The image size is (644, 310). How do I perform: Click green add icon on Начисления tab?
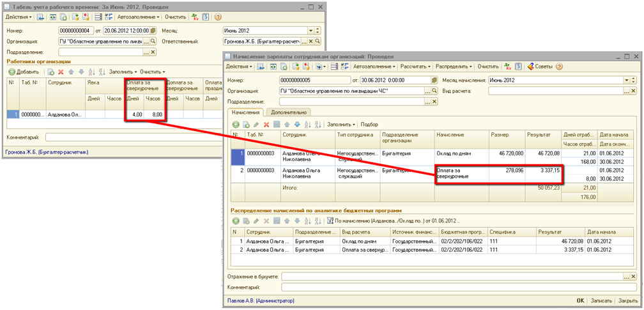[236, 124]
